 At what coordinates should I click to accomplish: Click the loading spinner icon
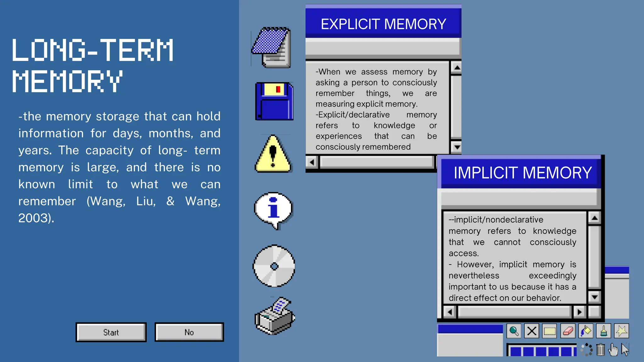[x=586, y=349]
